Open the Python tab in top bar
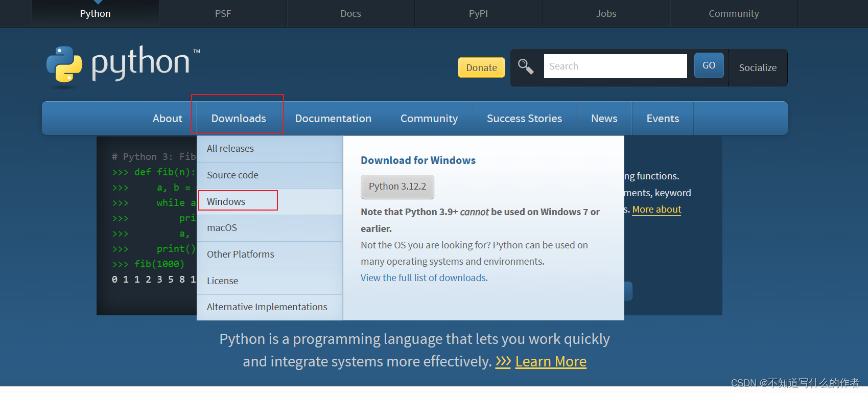 [96, 13]
